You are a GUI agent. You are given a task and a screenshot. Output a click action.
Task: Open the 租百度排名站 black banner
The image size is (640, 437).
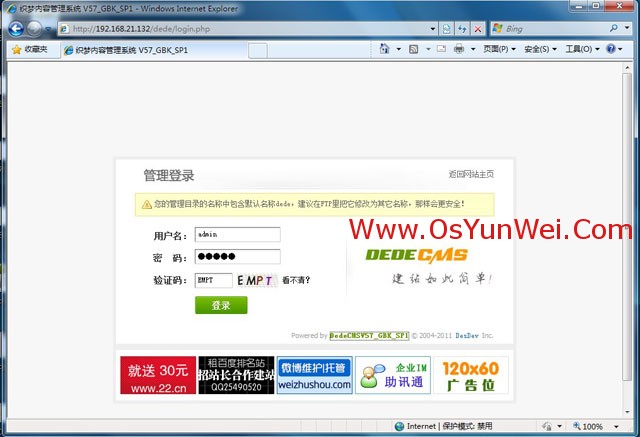(236, 375)
